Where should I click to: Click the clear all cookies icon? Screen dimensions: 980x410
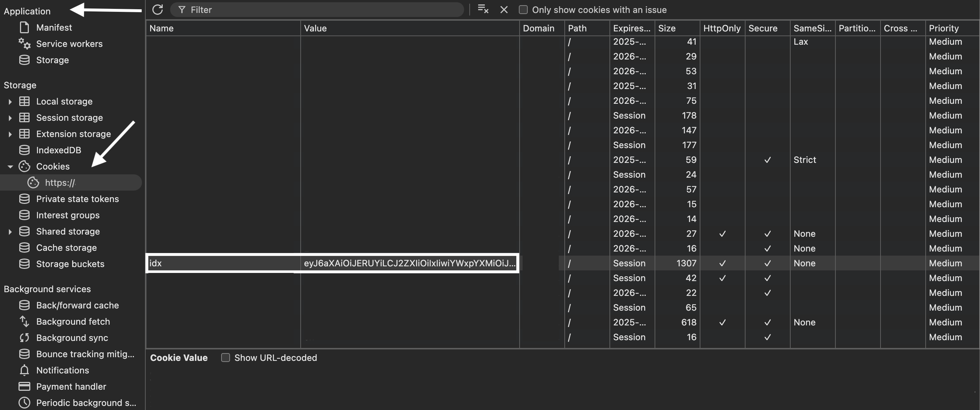[x=483, y=10]
